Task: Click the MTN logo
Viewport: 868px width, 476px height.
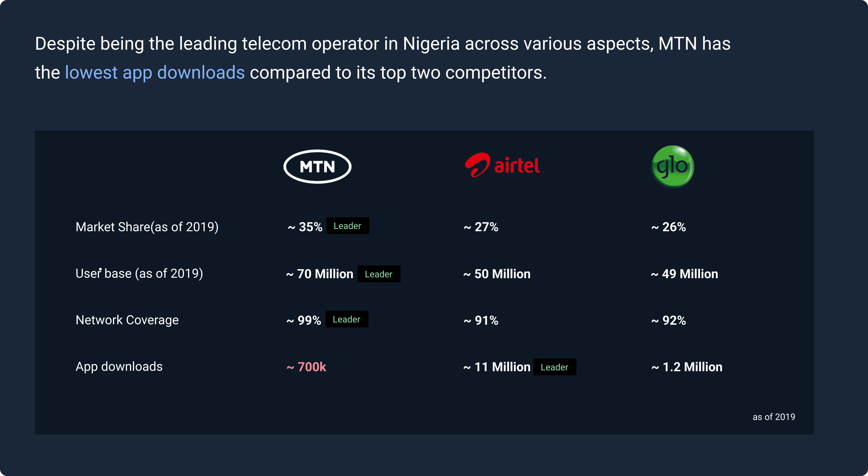Action: [317, 167]
